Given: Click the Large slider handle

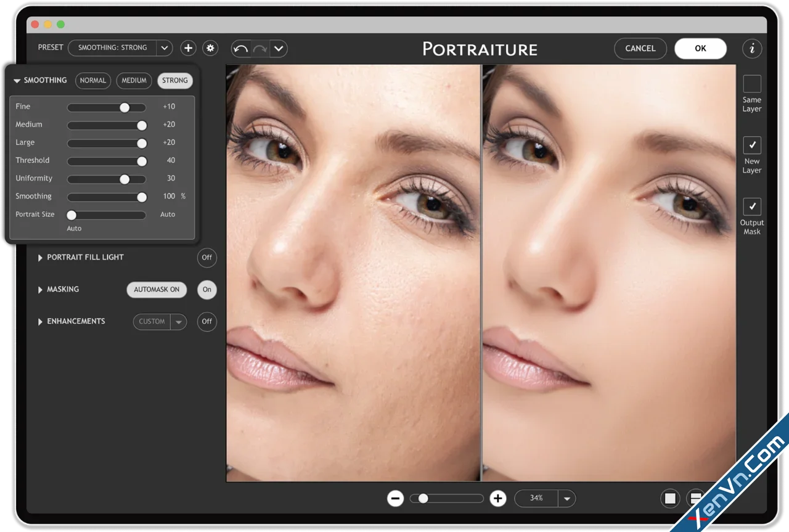Looking at the screenshot, I should click(x=142, y=143).
